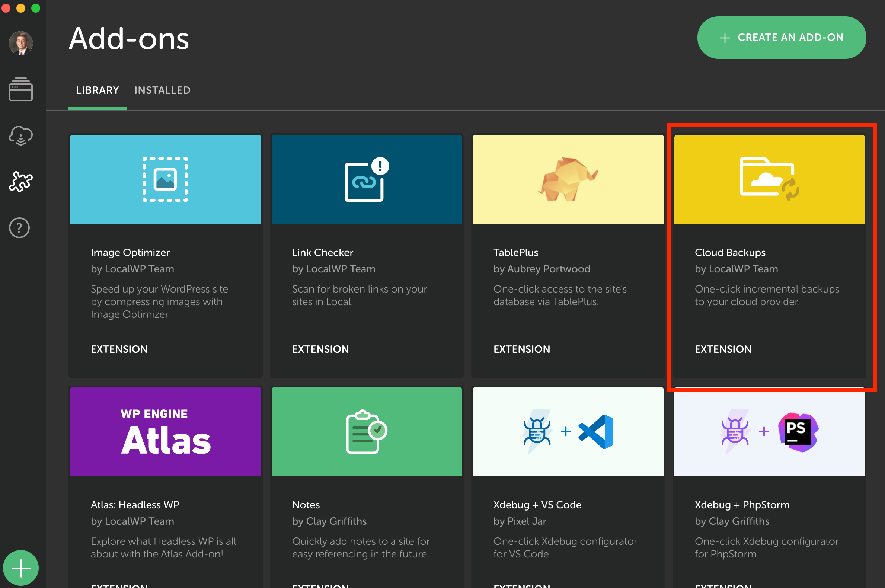
Task: Click the Notes add-on title
Action: (306, 505)
